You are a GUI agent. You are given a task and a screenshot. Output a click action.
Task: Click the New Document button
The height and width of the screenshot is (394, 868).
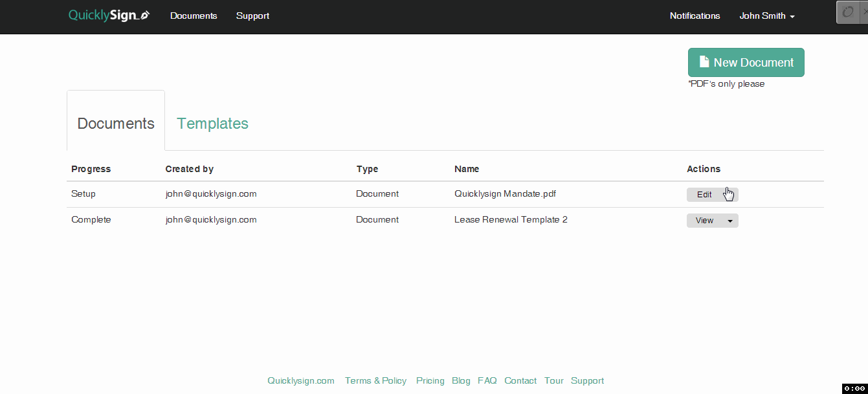(x=746, y=62)
